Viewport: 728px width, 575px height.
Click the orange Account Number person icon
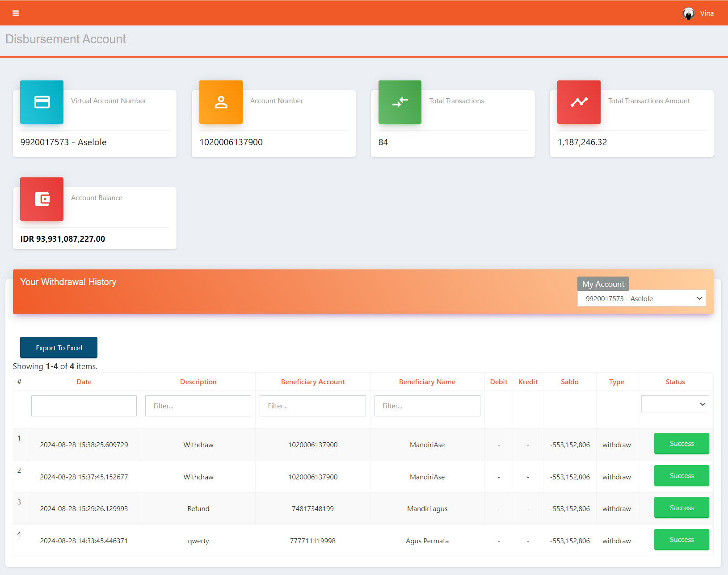[221, 102]
